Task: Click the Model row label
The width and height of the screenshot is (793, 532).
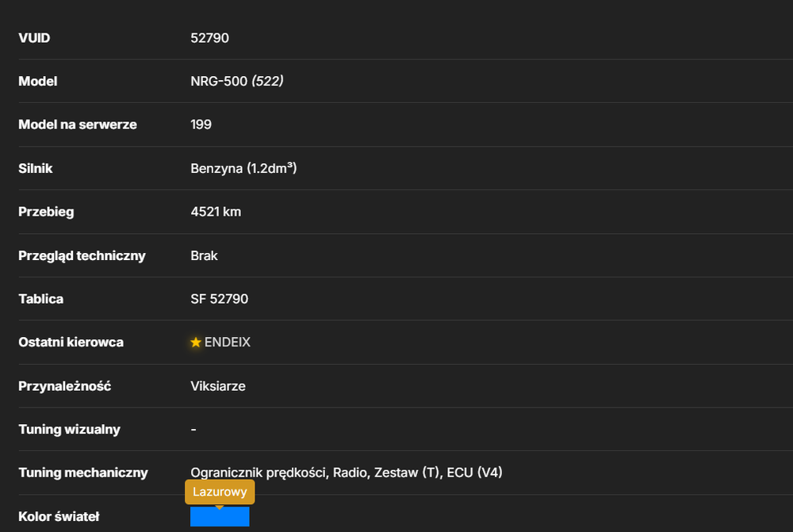Action: pos(37,81)
